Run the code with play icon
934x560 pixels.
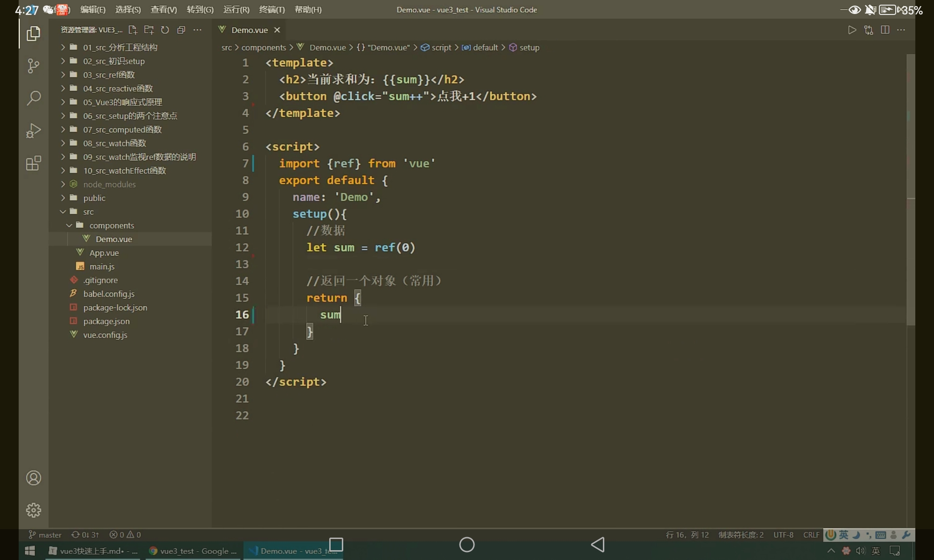pyautogui.click(x=852, y=30)
